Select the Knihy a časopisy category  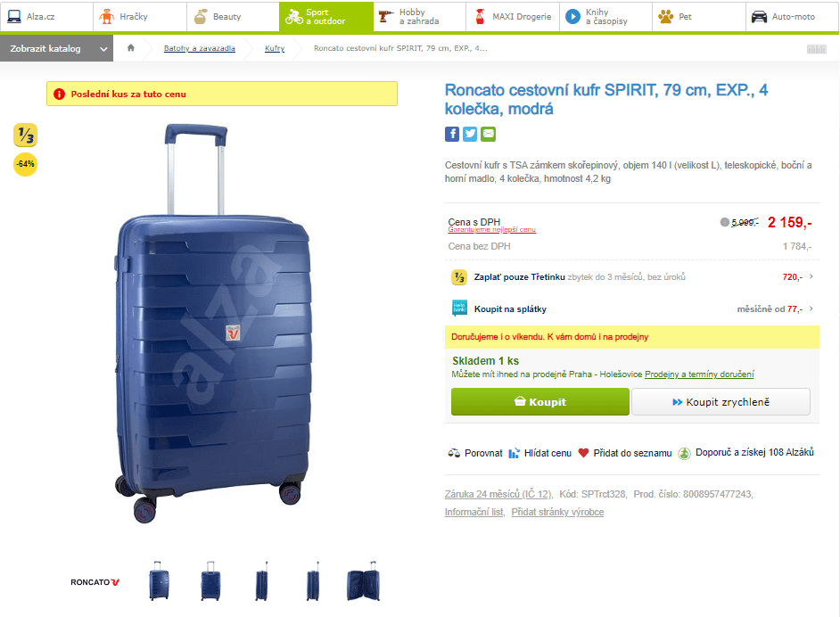tap(605, 15)
